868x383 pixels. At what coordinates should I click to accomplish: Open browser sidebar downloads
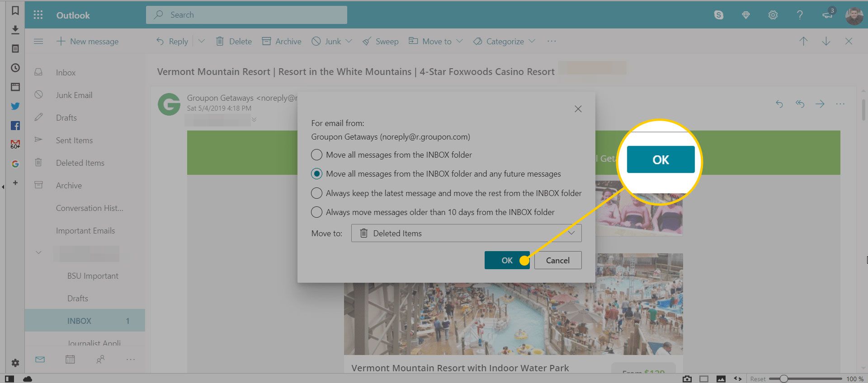[x=15, y=29]
